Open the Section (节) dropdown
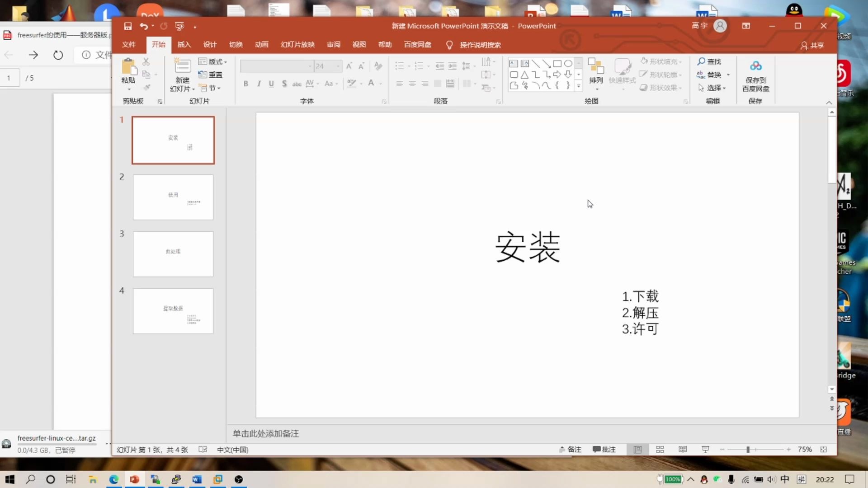The image size is (868, 488). 210,88
